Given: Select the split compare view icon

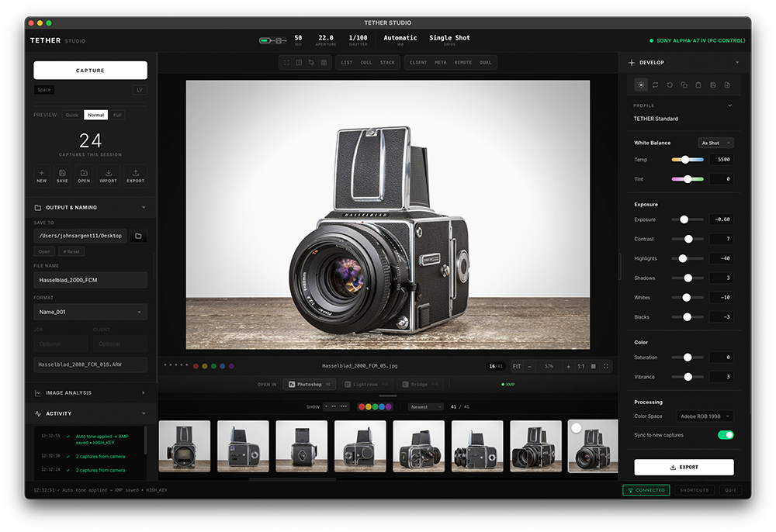Looking at the screenshot, I should [x=299, y=63].
